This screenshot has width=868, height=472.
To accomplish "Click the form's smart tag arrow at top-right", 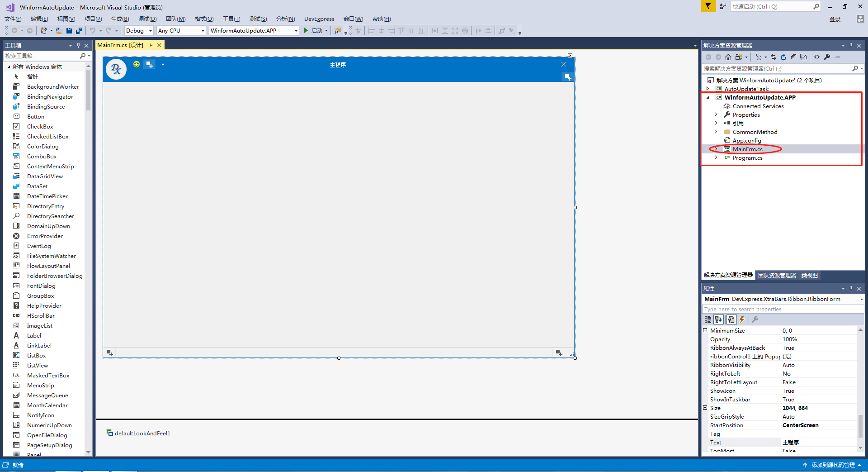I will [570, 56].
